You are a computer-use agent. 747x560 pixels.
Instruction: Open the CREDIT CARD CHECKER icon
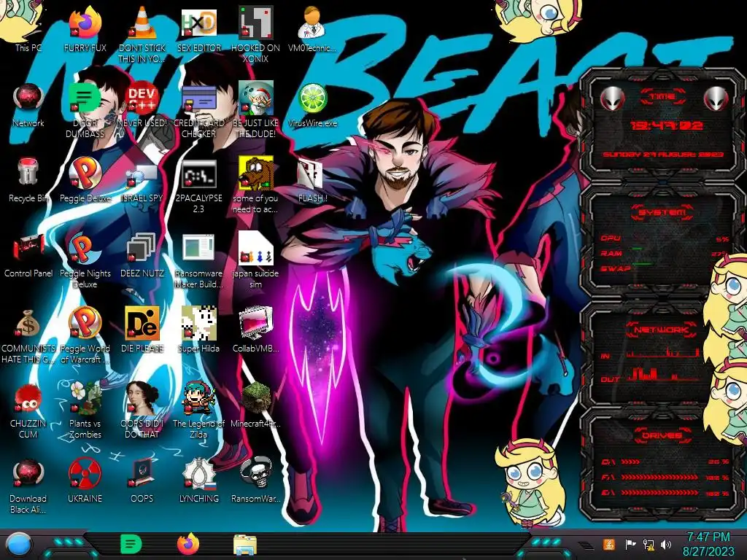pos(198,109)
